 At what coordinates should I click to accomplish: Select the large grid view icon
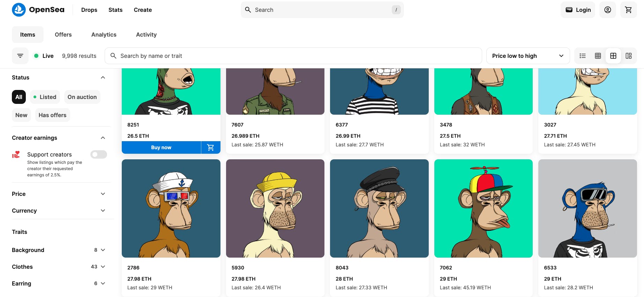[613, 56]
